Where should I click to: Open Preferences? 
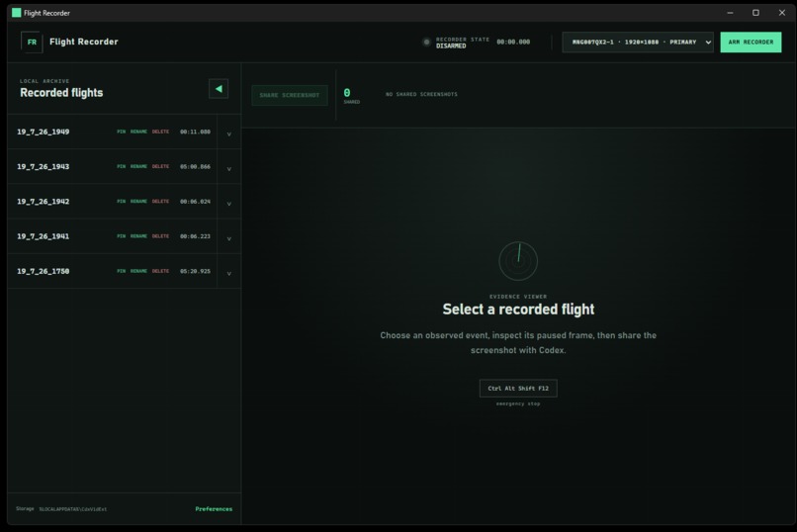click(x=214, y=508)
